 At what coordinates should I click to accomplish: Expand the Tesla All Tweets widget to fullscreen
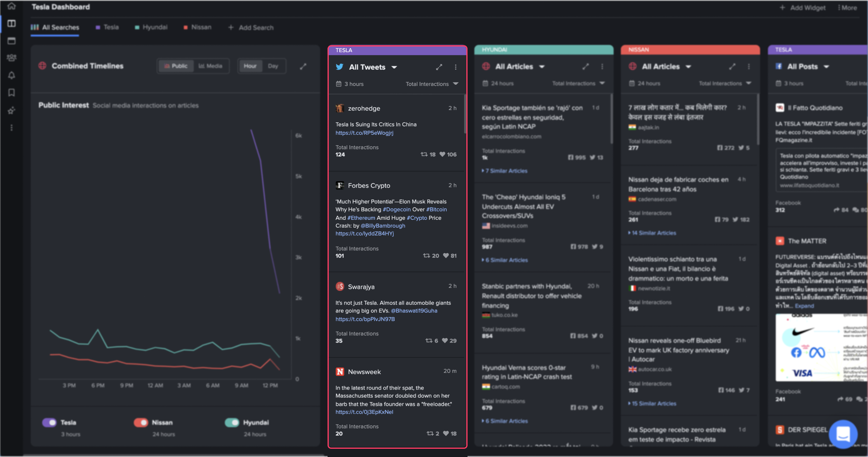coord(439,67)
